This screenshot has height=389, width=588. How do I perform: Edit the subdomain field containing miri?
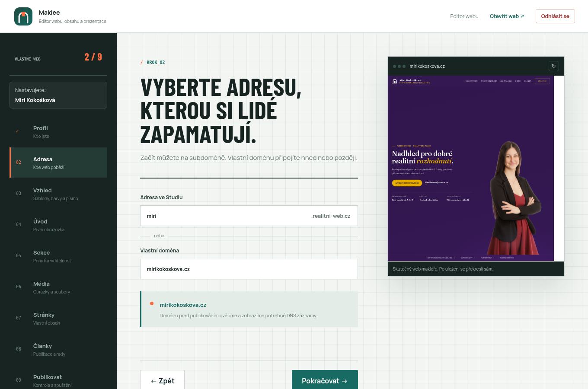click(225, 216)
